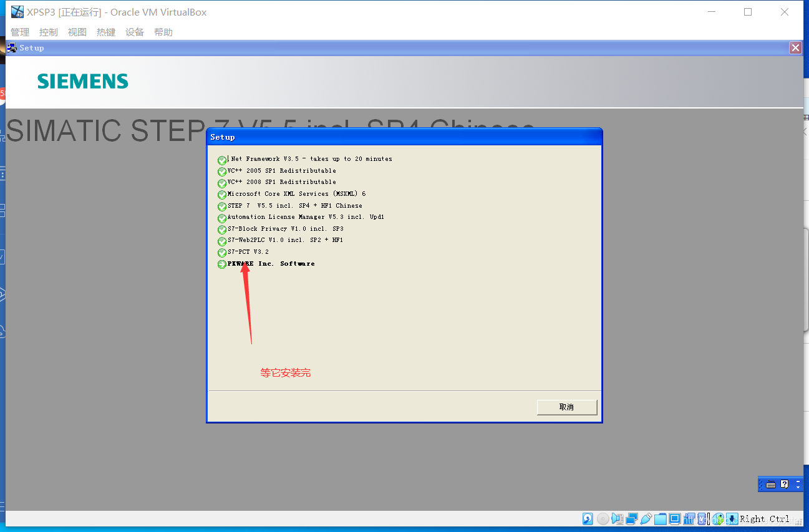Select the 'VC++ 2005 SP1 Redistributable' line

[x=282, y=170]
